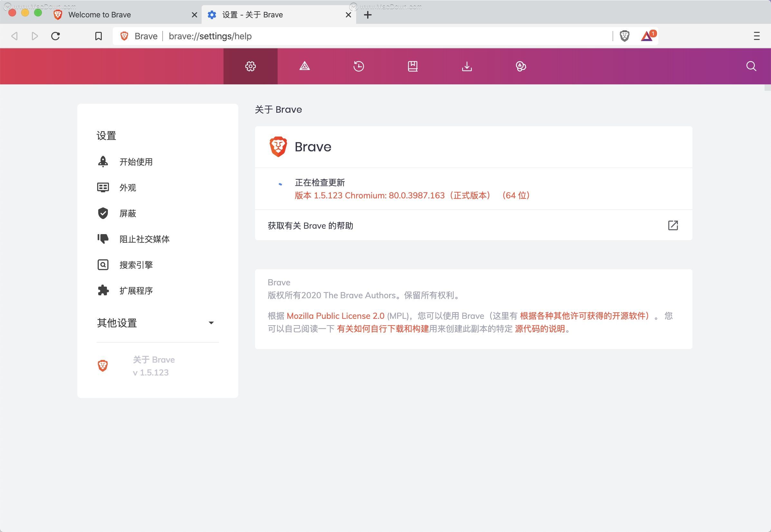This screenshot has height=532, width=771.
Task: Click the 设置 sidebar heading
Action: 106,136
